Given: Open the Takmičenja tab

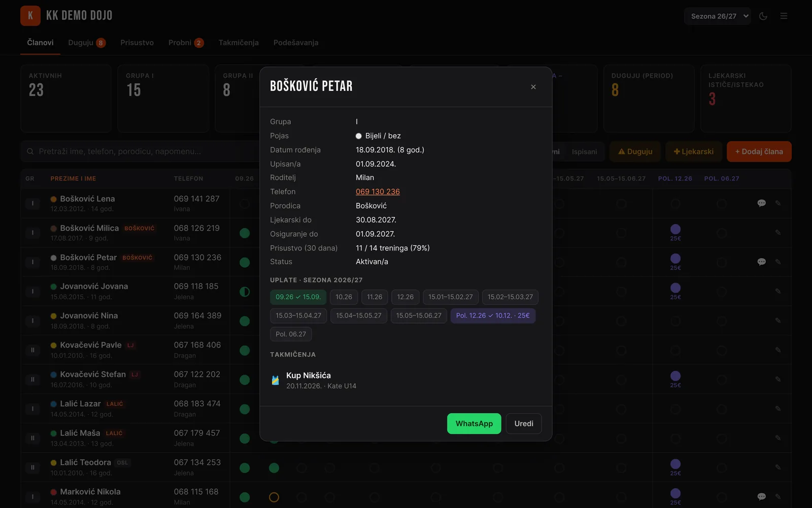Looking at the screenshot, I should coord(239,43).
